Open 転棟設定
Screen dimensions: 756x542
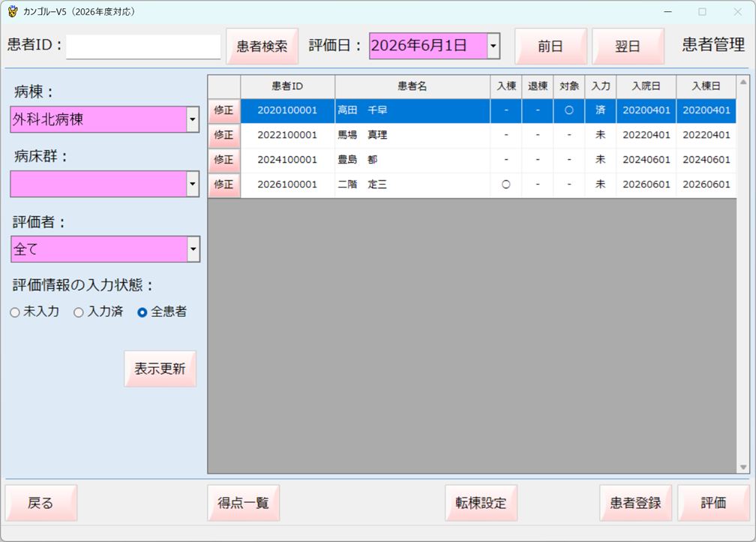point(481,503)
